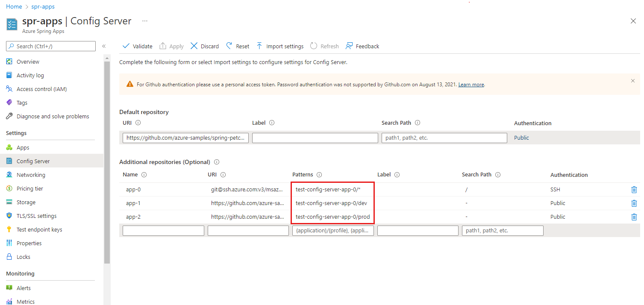Click the Discard X icon
The image size is (644, 305).
click(x=194, y=46)
